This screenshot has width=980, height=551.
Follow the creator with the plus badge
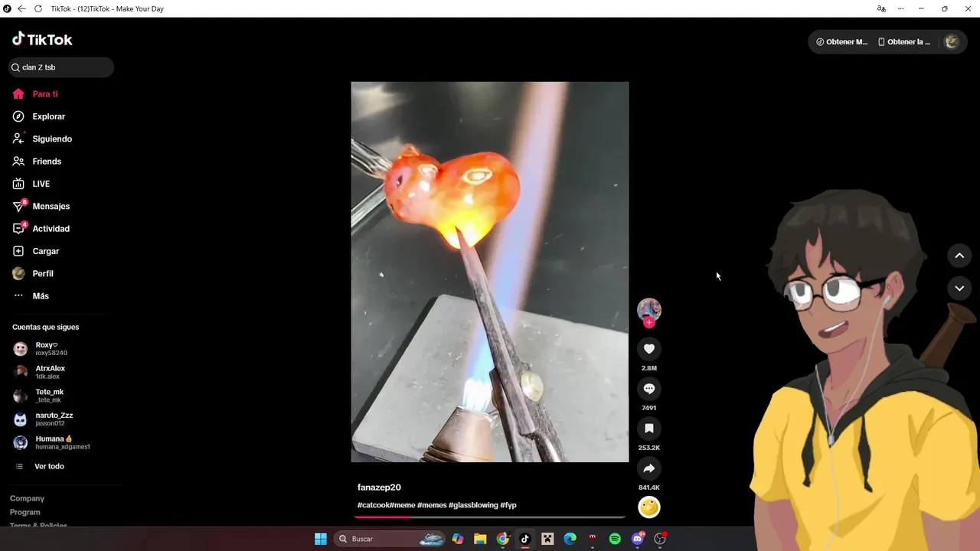[x=649, y=323]
